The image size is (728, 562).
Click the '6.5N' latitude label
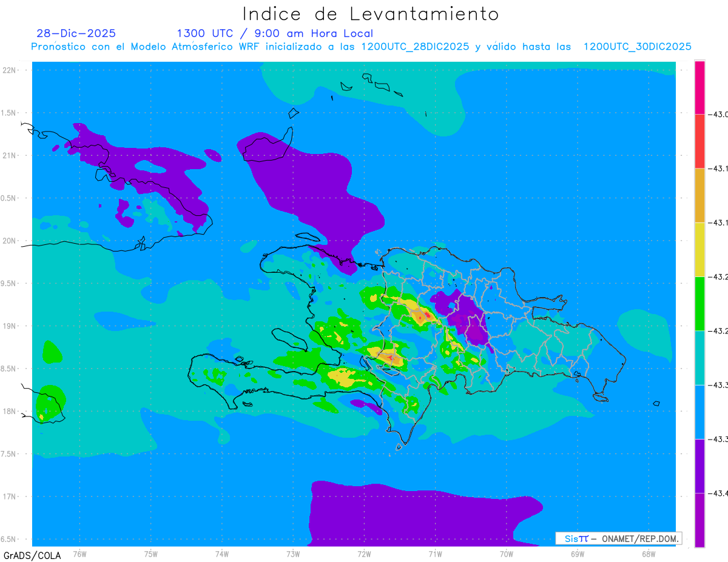[x=8, y=539]
